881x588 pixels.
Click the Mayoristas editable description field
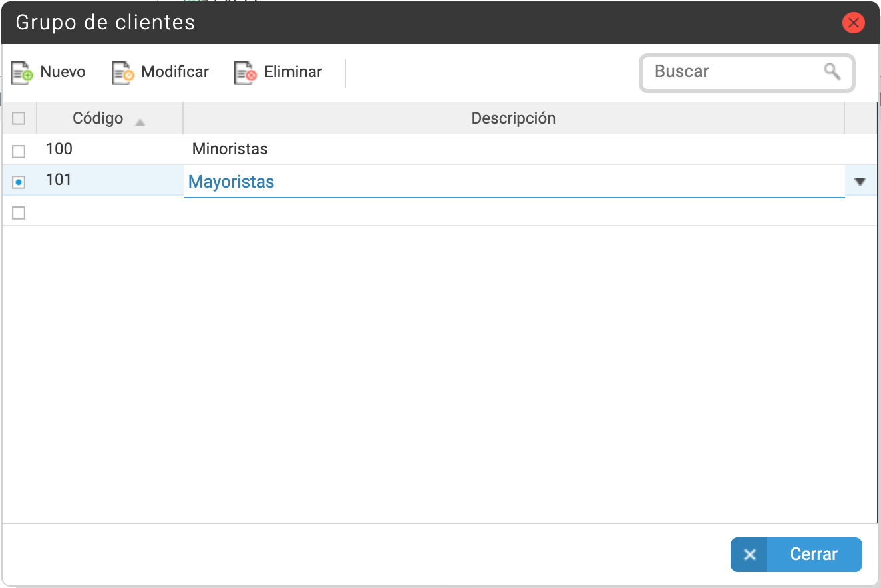pos(514,182)
